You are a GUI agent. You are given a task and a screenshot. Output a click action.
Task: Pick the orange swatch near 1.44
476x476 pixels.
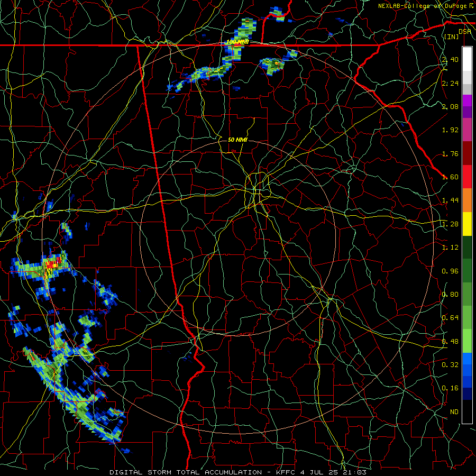click(467, 200)
